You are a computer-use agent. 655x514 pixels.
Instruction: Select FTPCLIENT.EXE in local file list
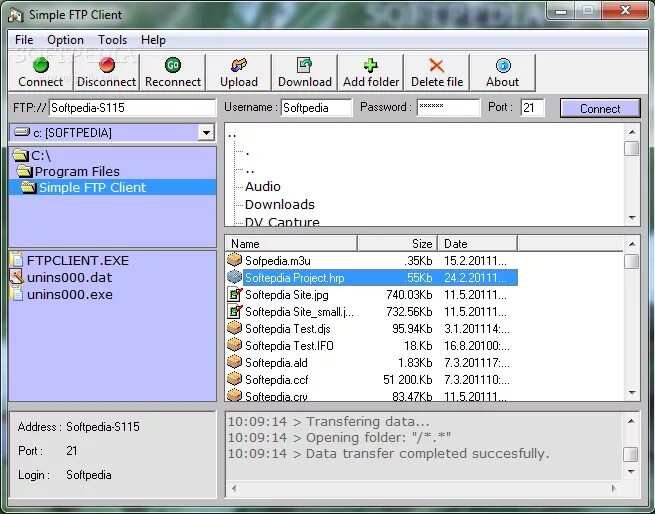[78, 260]
